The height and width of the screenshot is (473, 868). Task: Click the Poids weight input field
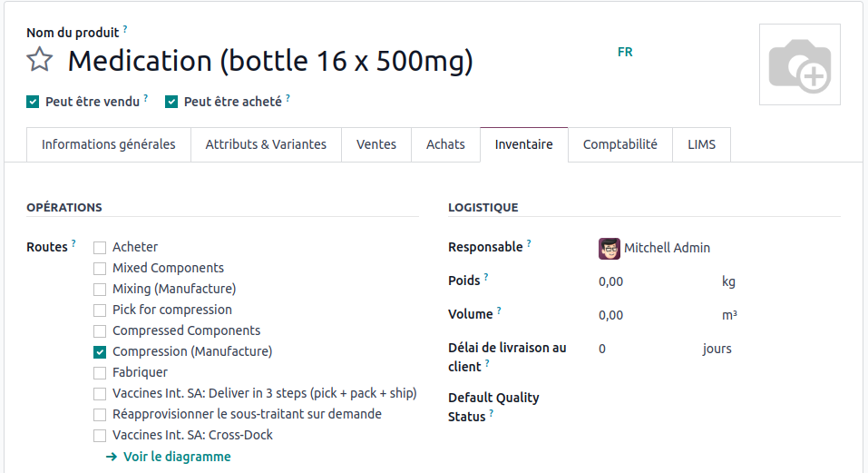click(649, 281)
